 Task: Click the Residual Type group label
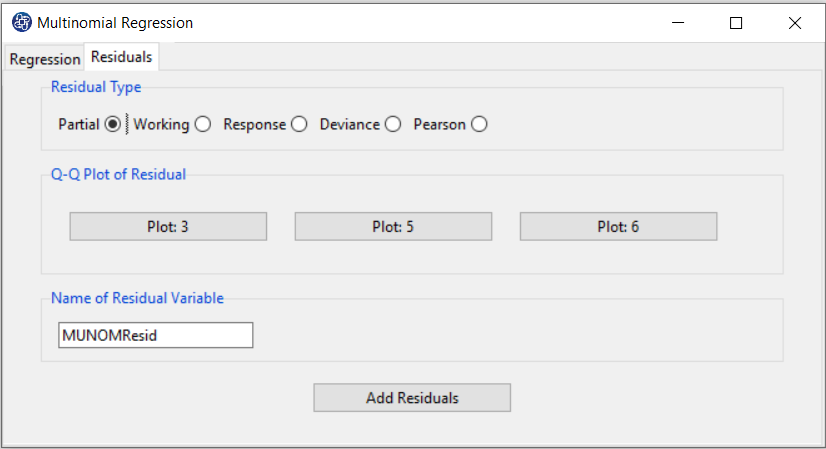pyautogui.click(x=96, y=87)
